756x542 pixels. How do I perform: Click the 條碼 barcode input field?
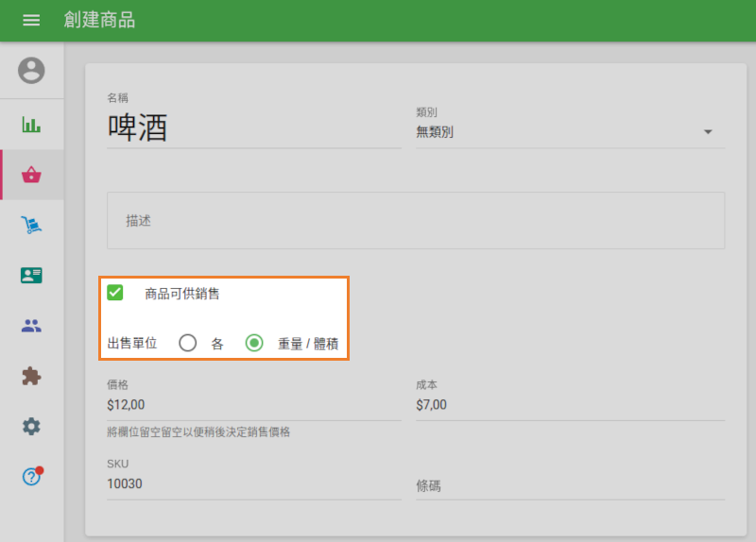[x=570, y=485]
